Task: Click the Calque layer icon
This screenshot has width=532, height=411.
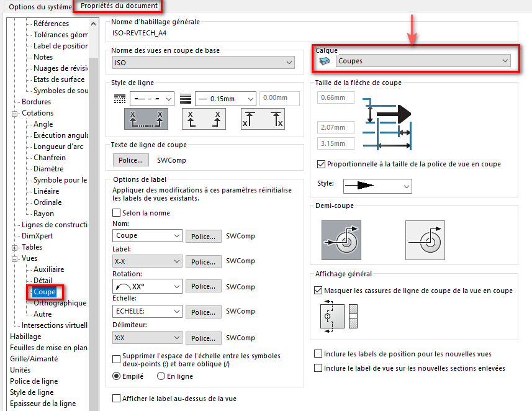Action: coord(323,61)
